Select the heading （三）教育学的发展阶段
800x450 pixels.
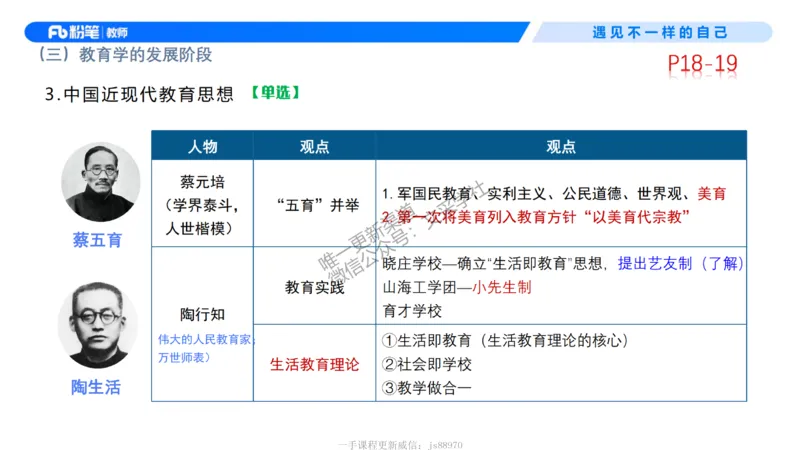pos(125,55)
